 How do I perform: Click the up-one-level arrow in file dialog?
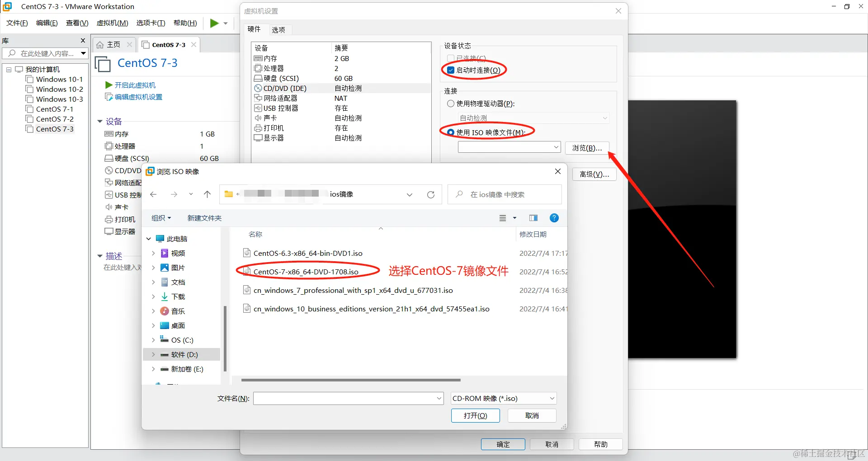coord(207,194)
